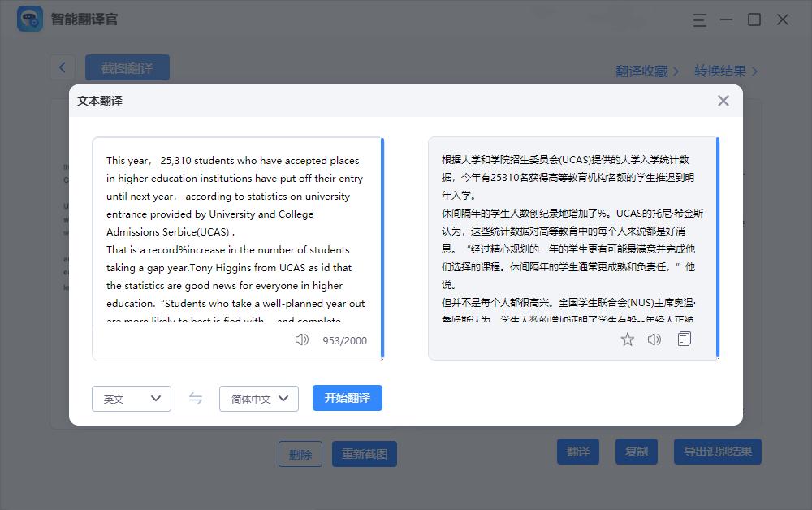Click the app logo icon
Viewport: 812px width, 510px height.
click(x=28, y=19)
